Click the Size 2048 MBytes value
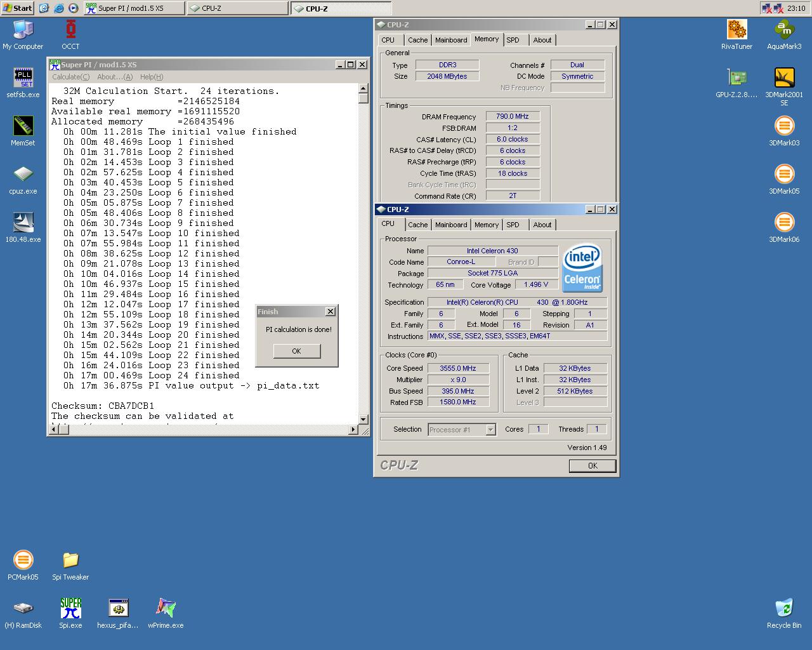This screenshot has height=650, width=812. coord(447,76)
